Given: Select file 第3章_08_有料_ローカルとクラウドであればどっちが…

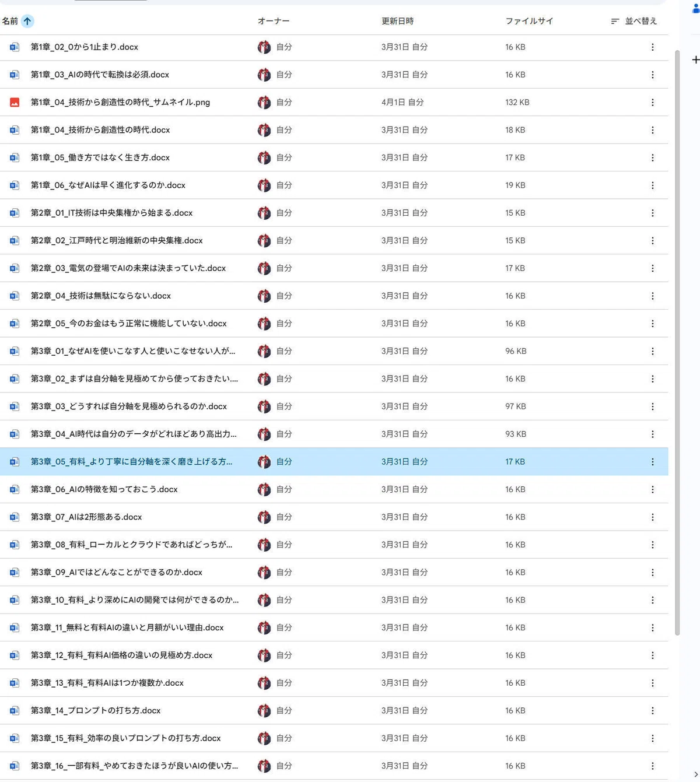Looking at the screenshot, I should point(334,545).
